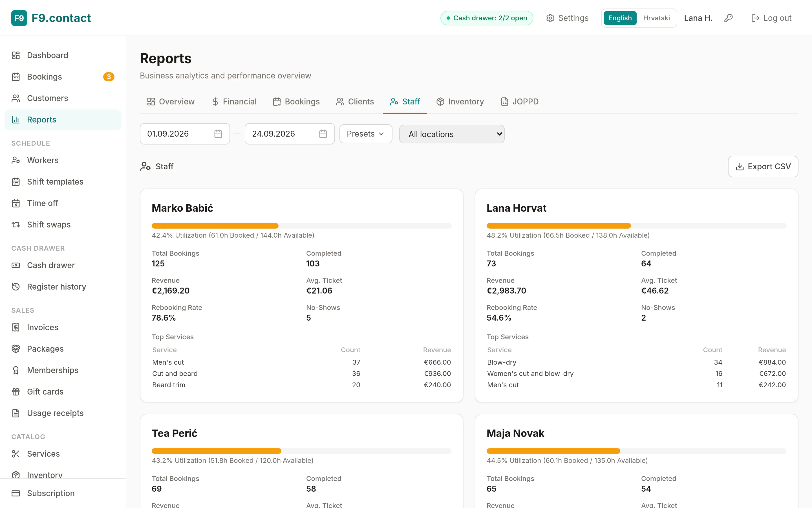Open Memberships page
Viewport: 812px width, 508px height.
pos(63,370)
